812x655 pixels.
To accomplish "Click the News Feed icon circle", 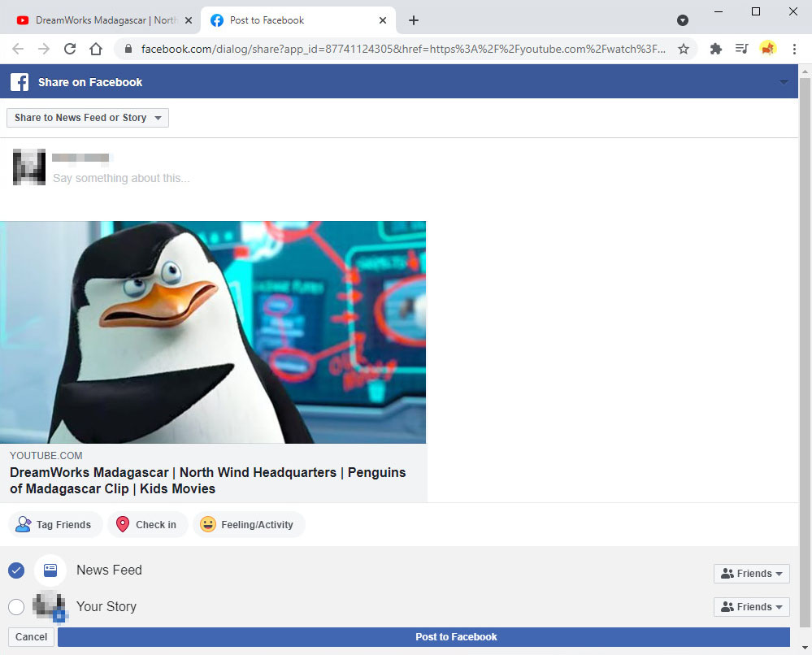I will pos(50,570).
